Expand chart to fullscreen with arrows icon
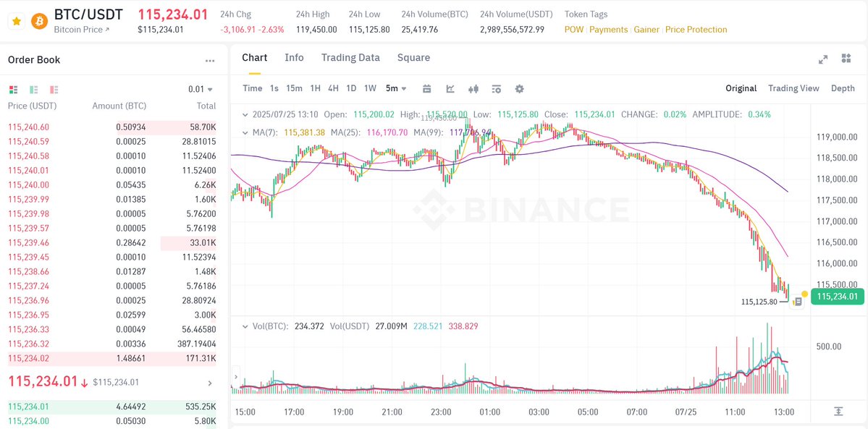868x429 pixels. click(823, 59)
